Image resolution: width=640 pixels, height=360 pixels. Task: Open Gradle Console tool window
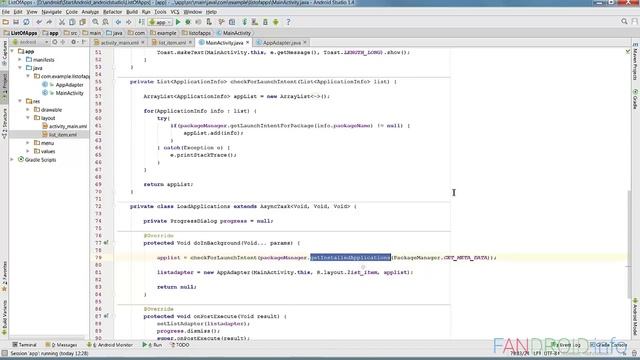click(608, 345)
